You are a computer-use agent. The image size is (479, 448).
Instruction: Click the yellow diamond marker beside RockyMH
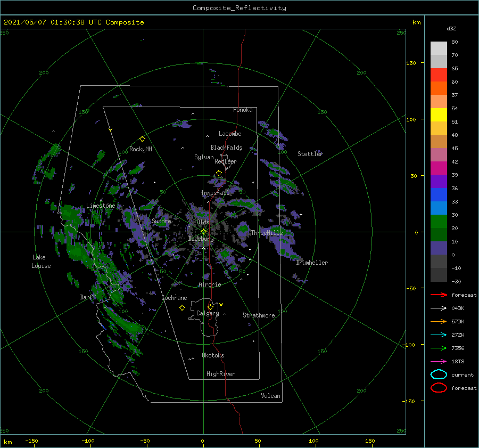142,139
